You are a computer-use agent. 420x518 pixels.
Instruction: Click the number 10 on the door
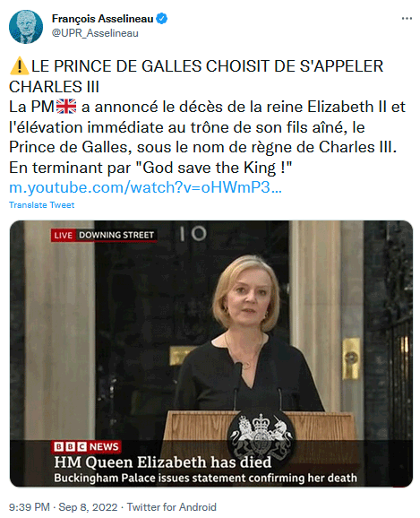click(x=193, y=234)
